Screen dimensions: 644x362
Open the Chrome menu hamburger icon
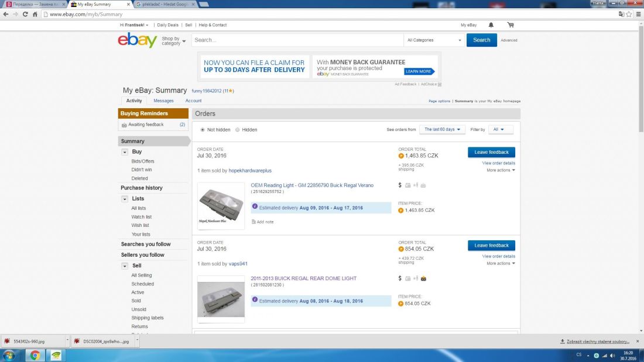coord(638,14)
